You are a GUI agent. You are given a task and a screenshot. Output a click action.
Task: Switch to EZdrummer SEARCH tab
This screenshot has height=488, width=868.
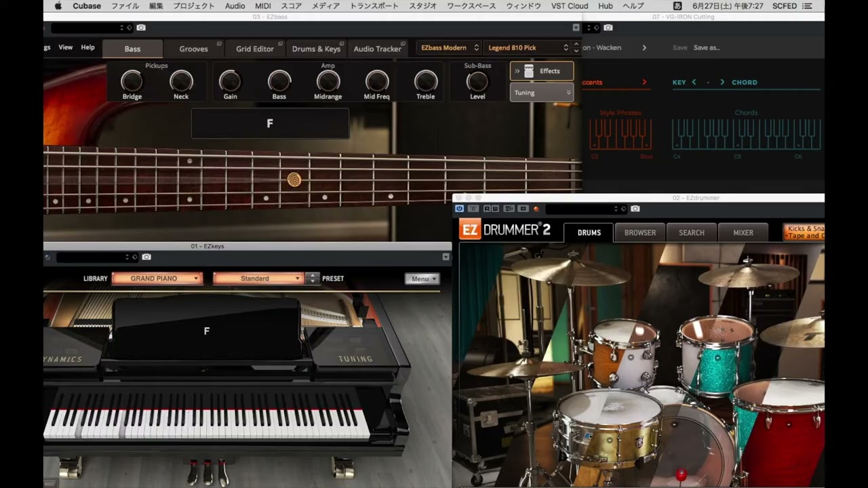click(692, 232)
